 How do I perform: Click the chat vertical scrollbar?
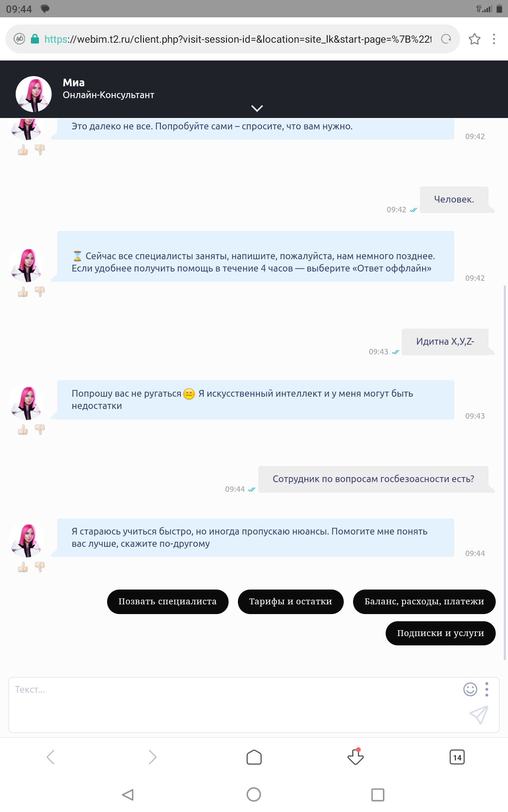[x=505, y=472]
